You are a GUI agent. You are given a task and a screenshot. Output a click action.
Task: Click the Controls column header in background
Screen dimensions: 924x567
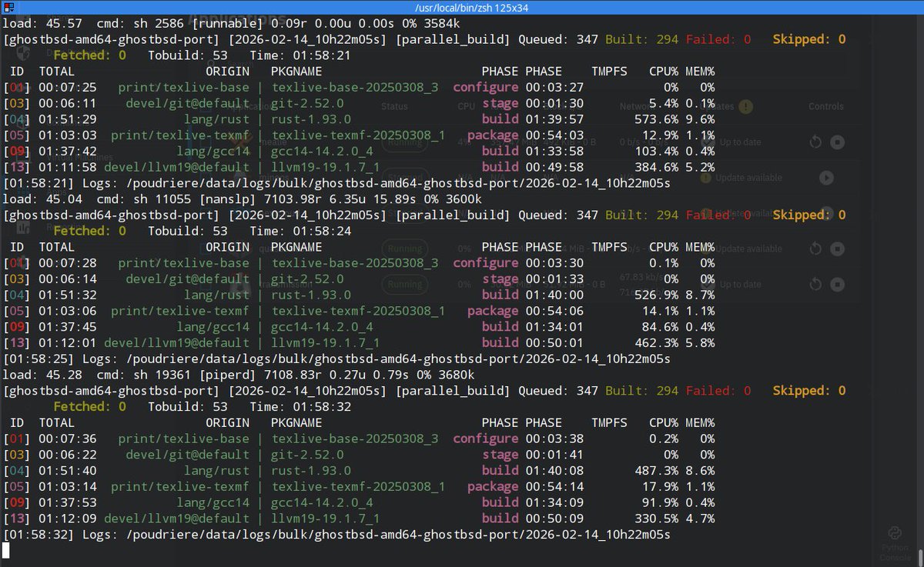click(826, 107)
